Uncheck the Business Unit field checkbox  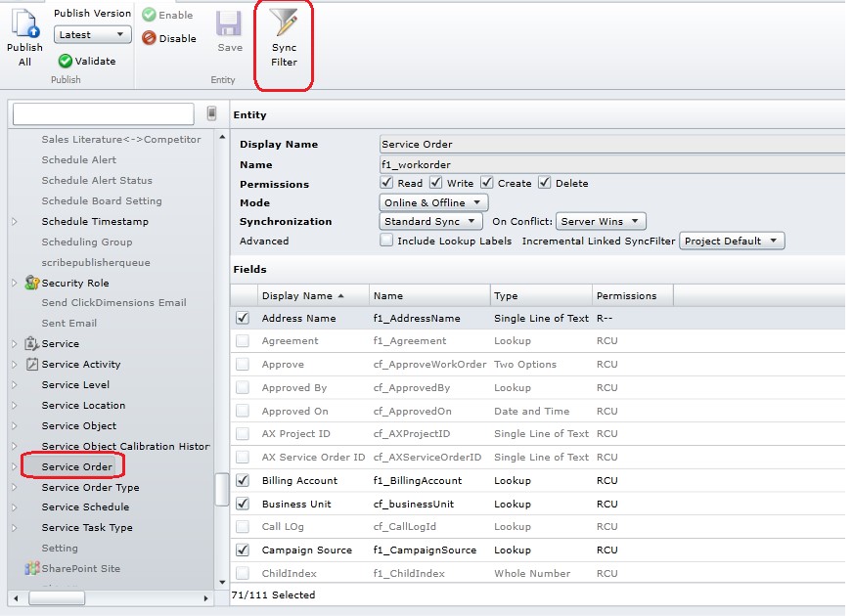click(x=243, y=504)
